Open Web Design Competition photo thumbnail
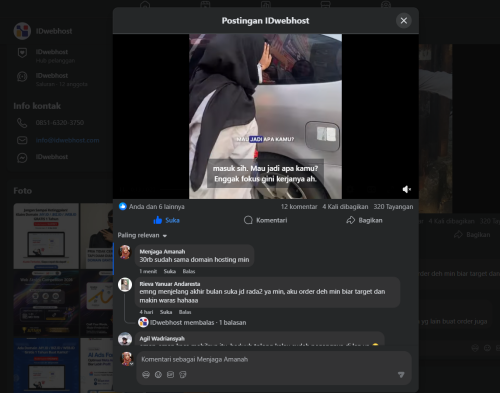 click(x=46, y=303)
